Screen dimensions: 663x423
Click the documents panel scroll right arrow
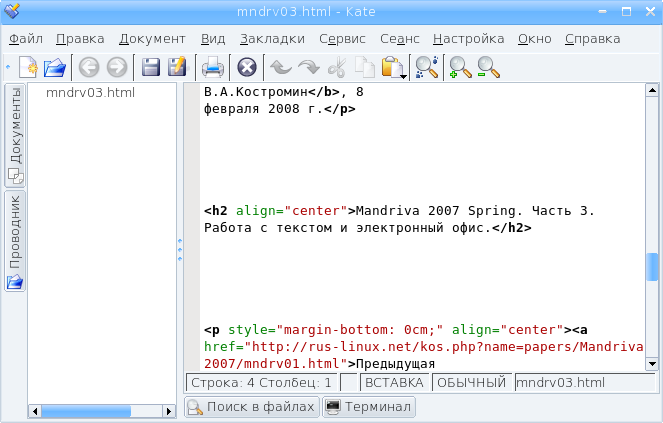[169, 411]
